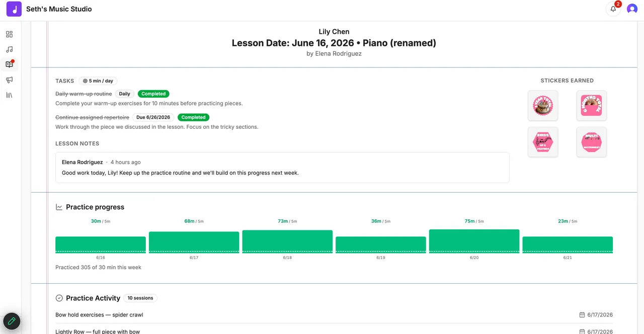Viewport: 644px width, 334px height.
Task: Open the library sidebar icon
Action: (x=9, y=95)
